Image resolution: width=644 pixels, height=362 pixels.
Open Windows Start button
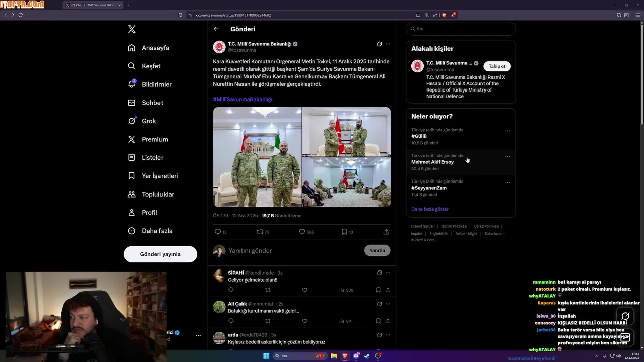tap(266, 356)
